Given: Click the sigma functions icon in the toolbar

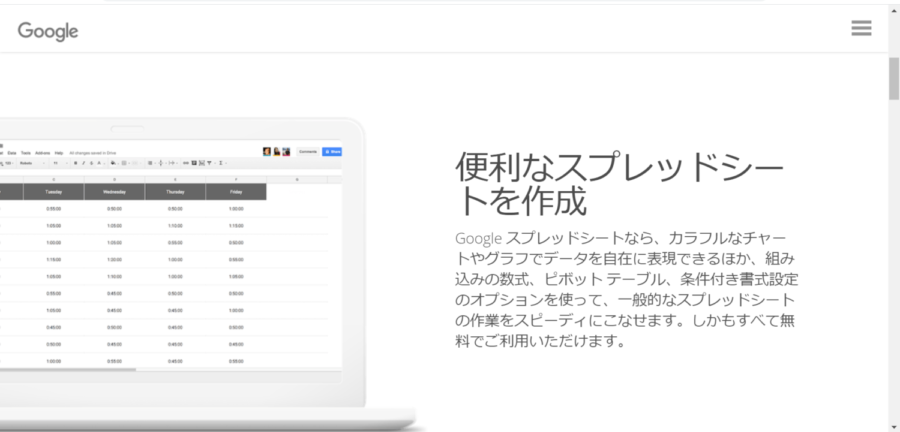Looking at the screenshot, I should click(219, 162).
